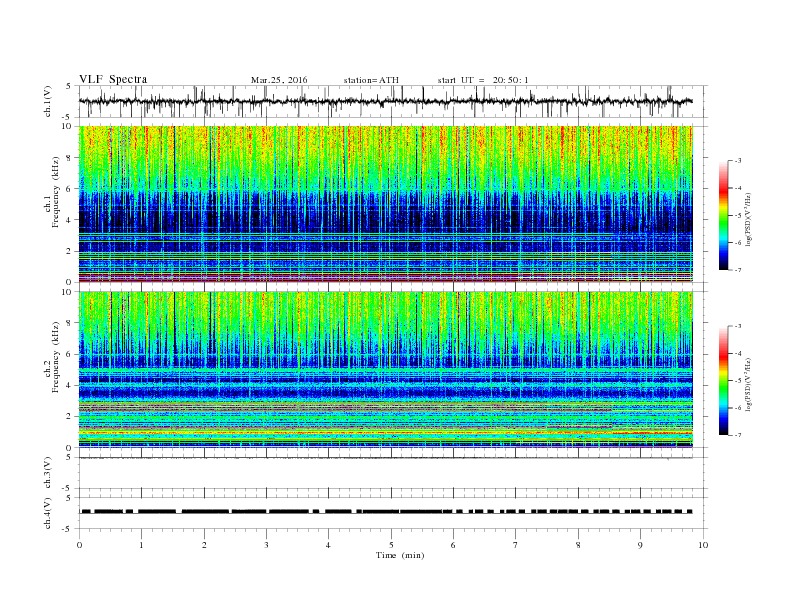The width and height of the screenshot is (792, 612).
Task: Click the ch.1 waveform trace panel
Action: pos(392,101)
